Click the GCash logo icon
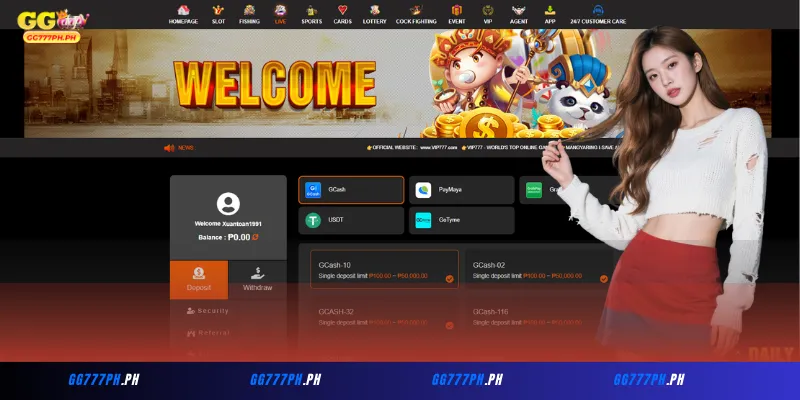Viewport: 800px width, 400px height. click(313, 190)
